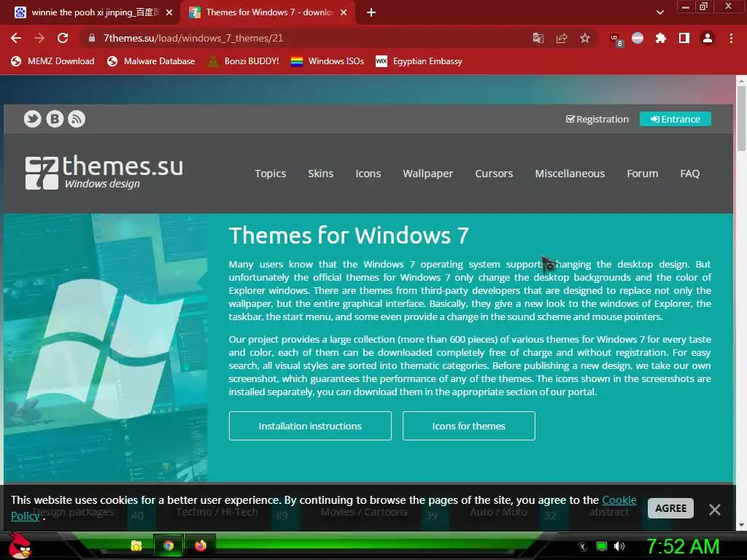Image resolution: width=747 pixels, height=560 pixels.
Task: Click the VK 'B' social icon
Action: click(55, 119)
